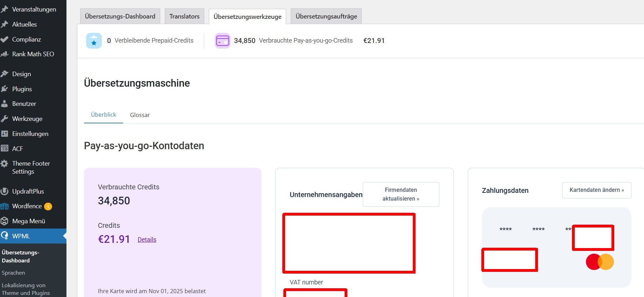Click the Wordfence shield icon

click(5, 207)
